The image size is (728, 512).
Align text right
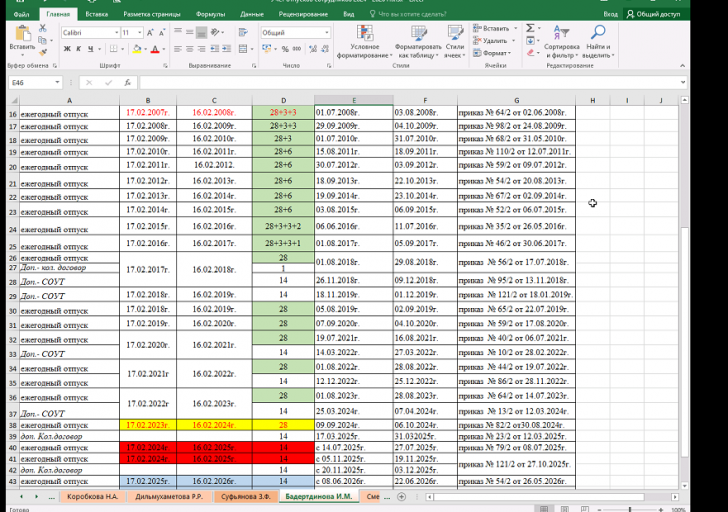pos(201,49)
